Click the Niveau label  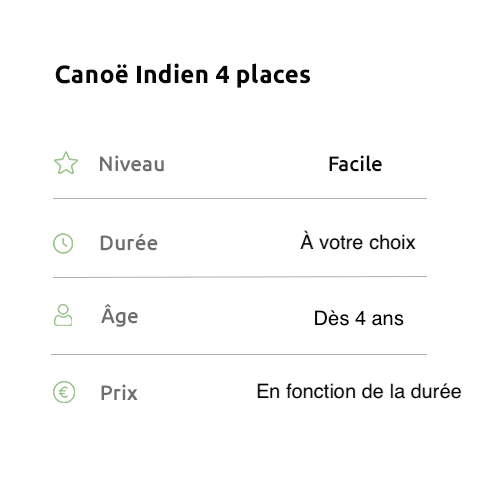132,164
